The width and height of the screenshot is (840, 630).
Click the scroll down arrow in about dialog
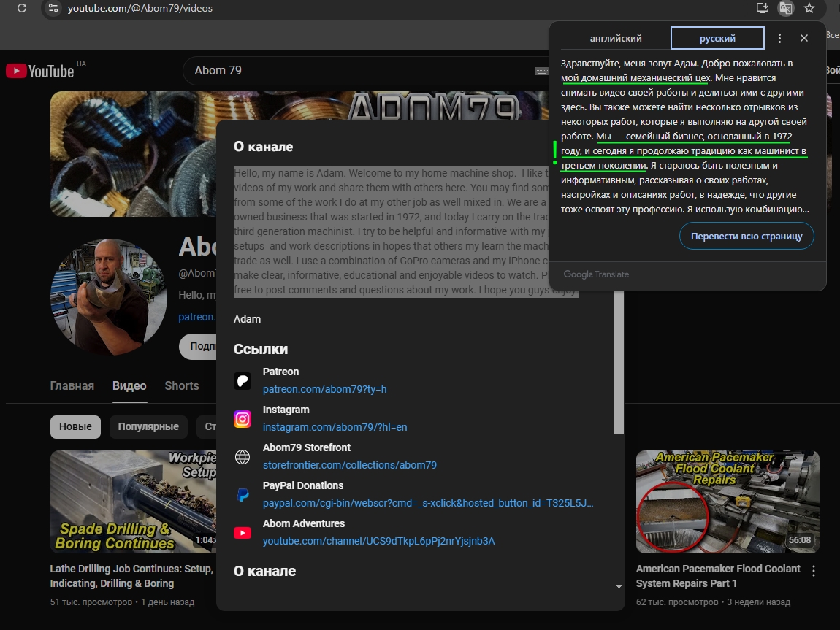(x=619, y=587)
